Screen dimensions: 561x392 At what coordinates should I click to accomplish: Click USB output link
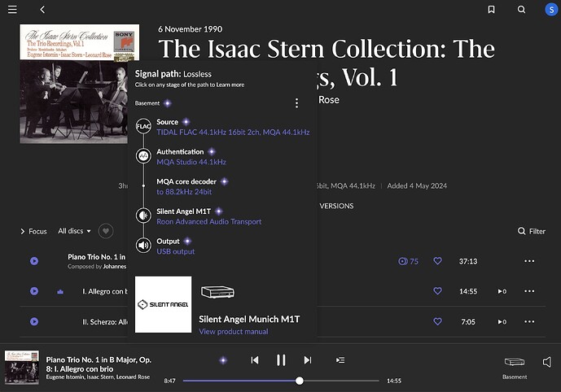176,251
